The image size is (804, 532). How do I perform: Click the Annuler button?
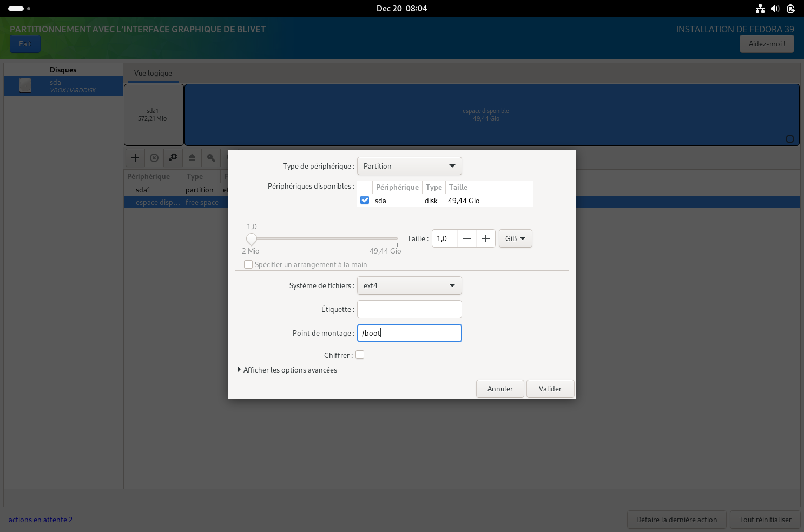click(500, 389)
